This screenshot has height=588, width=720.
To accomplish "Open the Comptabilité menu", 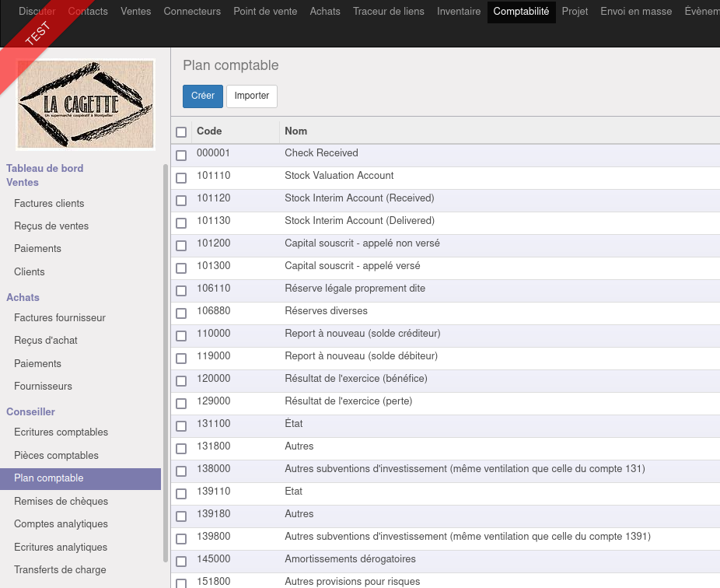I will tap(521, 12).
